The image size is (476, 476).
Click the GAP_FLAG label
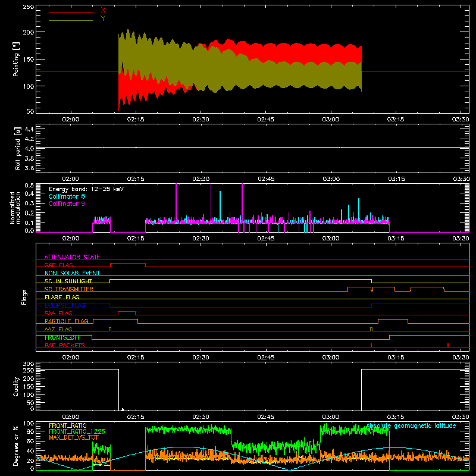coord(58,265)
